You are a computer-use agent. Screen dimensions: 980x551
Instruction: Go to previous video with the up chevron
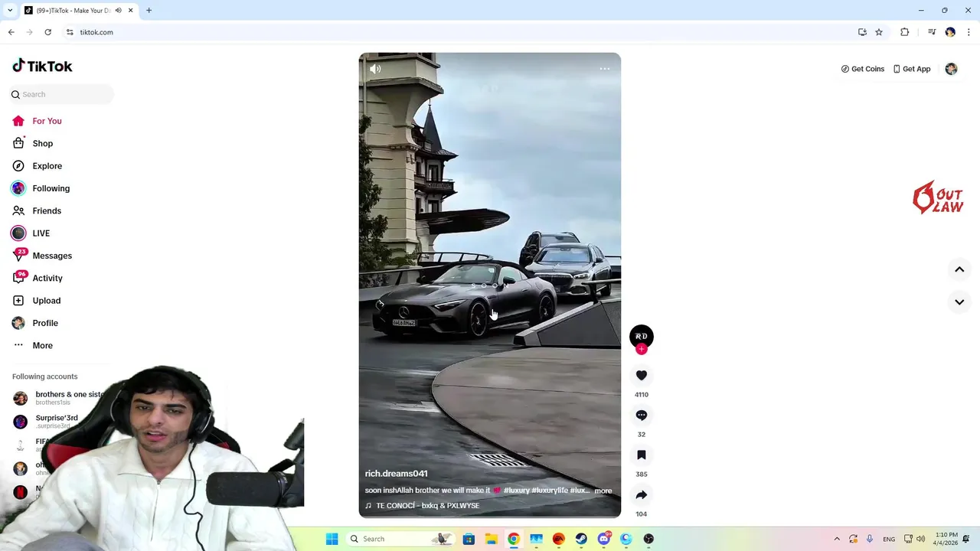click(x=959, y=269)
